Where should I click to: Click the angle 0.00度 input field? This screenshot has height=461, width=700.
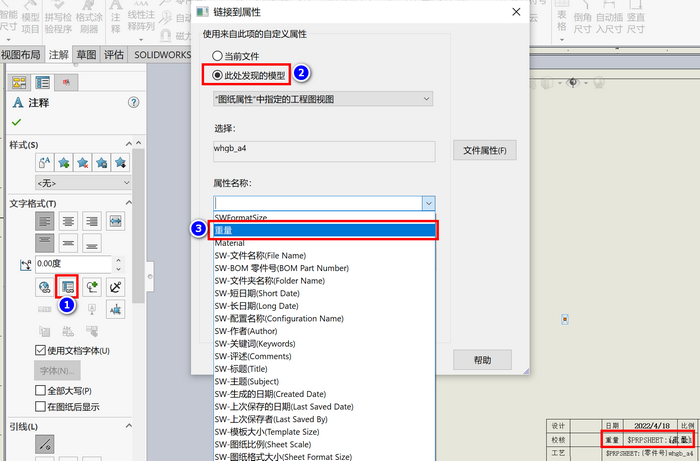74,264
